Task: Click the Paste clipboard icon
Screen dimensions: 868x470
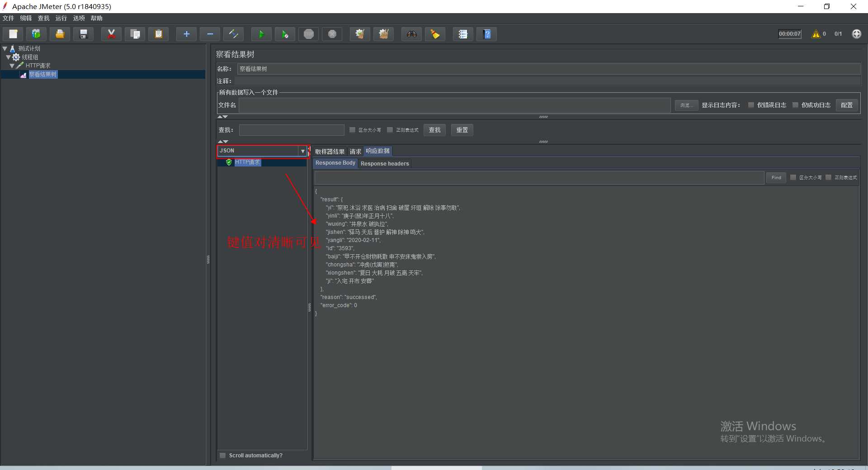Action: click(x=158, y=34)
